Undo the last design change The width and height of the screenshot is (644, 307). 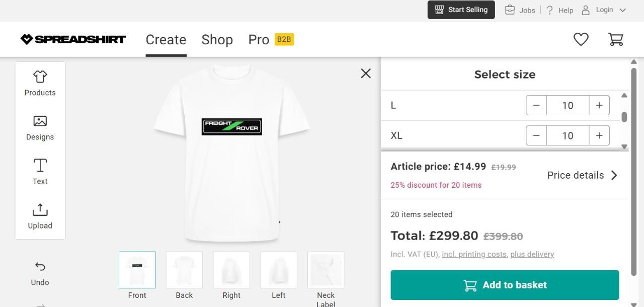(40, 273)
